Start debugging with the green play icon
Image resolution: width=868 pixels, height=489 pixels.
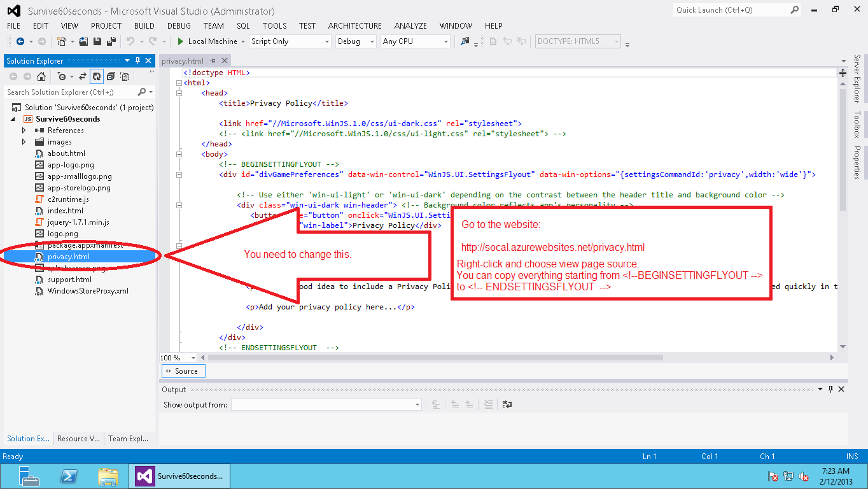(x=180, y=41)
